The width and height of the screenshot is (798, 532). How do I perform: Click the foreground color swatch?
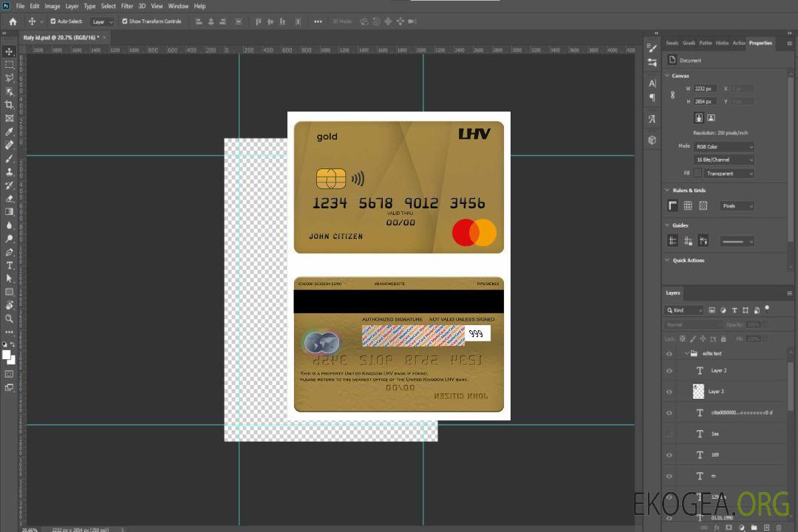click(6, 355)
